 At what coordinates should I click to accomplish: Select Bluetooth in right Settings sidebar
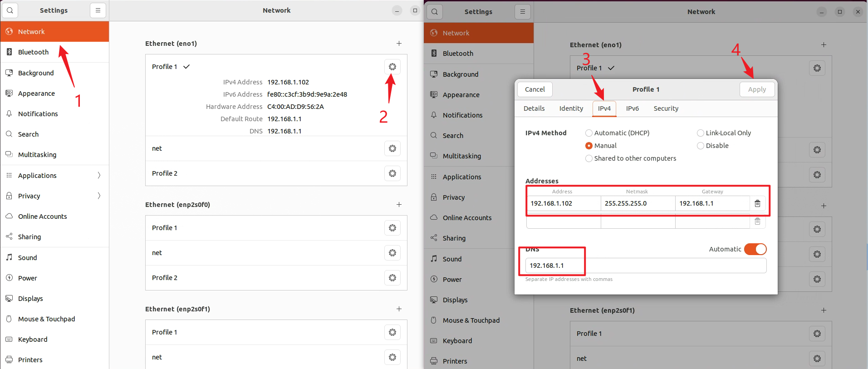coord(479,54)
